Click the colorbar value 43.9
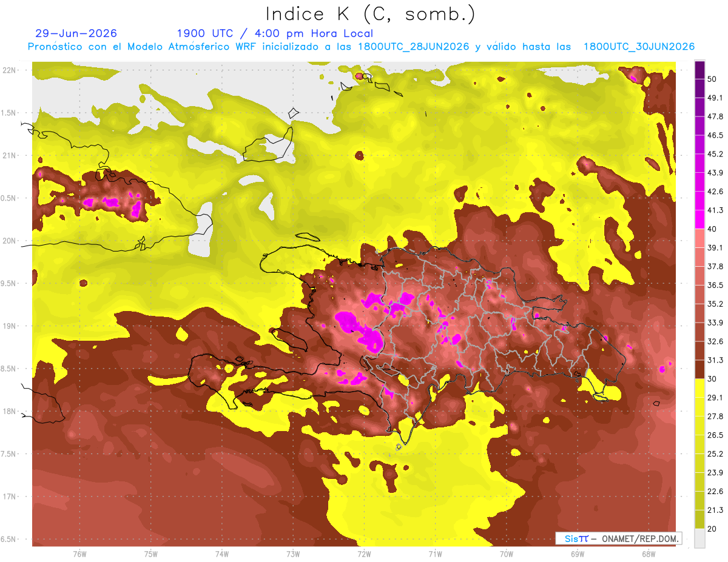 [x=715, y=172]
